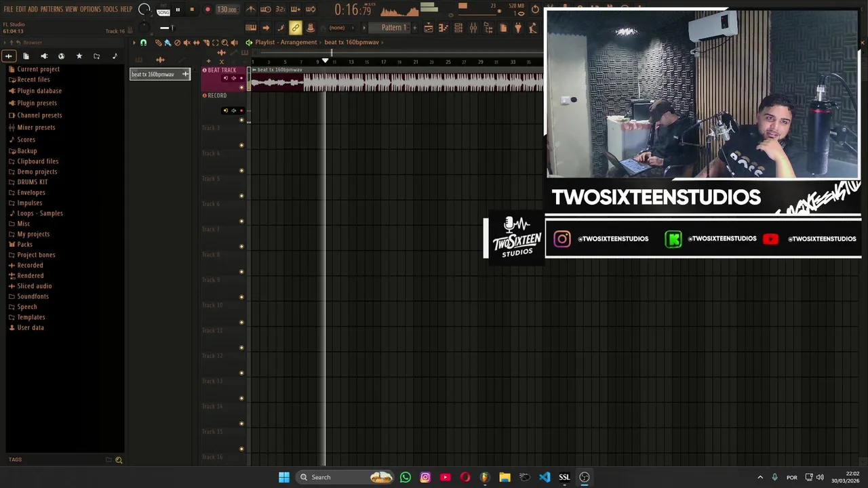The height and width of the screenshot is (488, 868).
Task: Stop playback with the stop button
Action: pos(192,9)
